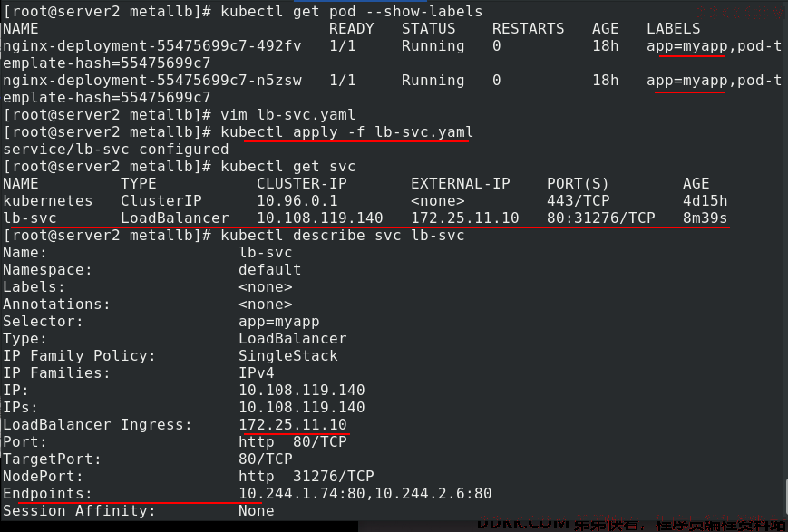Screen dimensions: 788x532
Task: Click the IP Family Policy SingleStack value
Action: click(288, 355)
